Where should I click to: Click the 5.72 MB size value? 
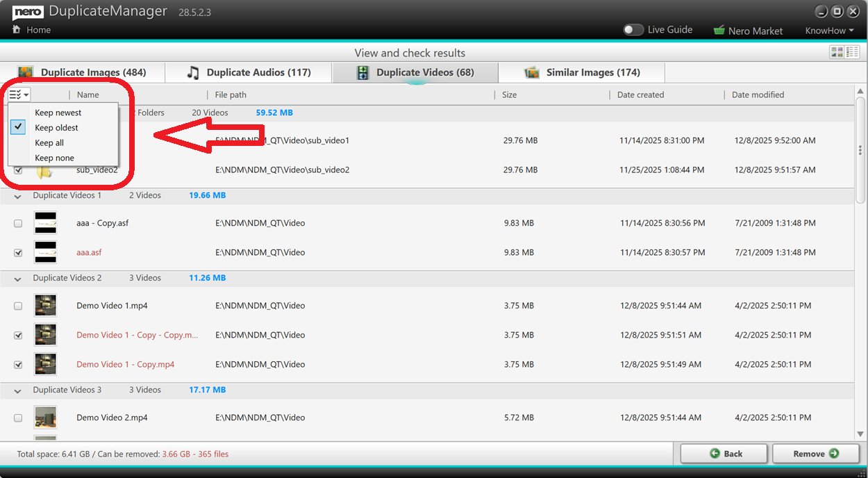519,418
